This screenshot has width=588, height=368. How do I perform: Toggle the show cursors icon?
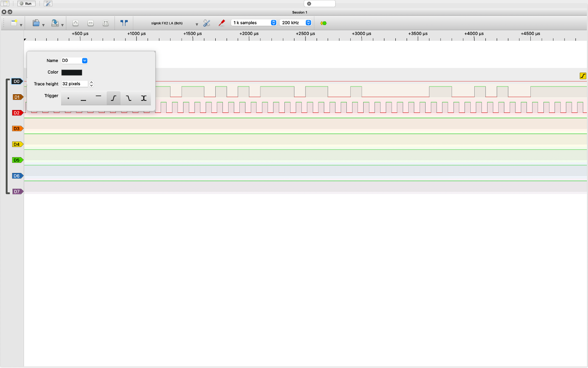tap(124, 23)
